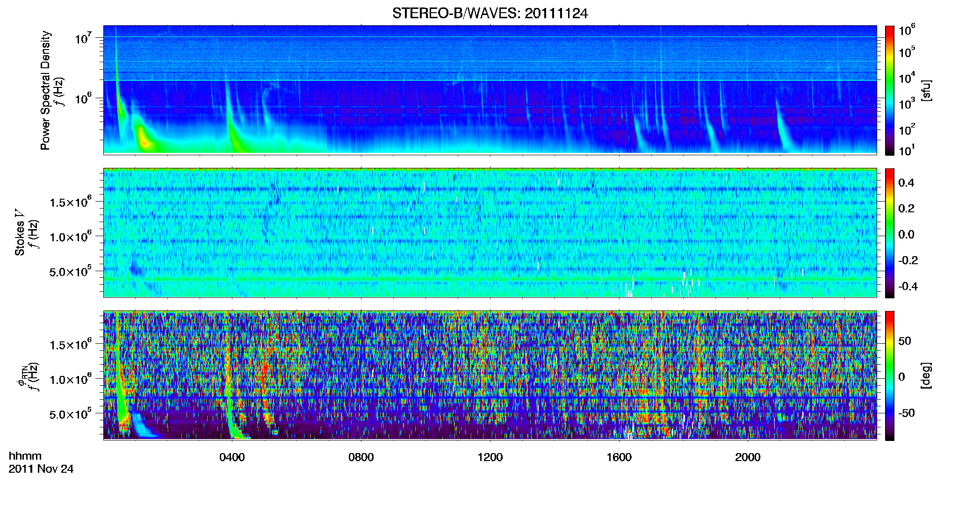Click the [deg] colorbar unit label
The image size is (980, 505).
[x=926, y=375]
